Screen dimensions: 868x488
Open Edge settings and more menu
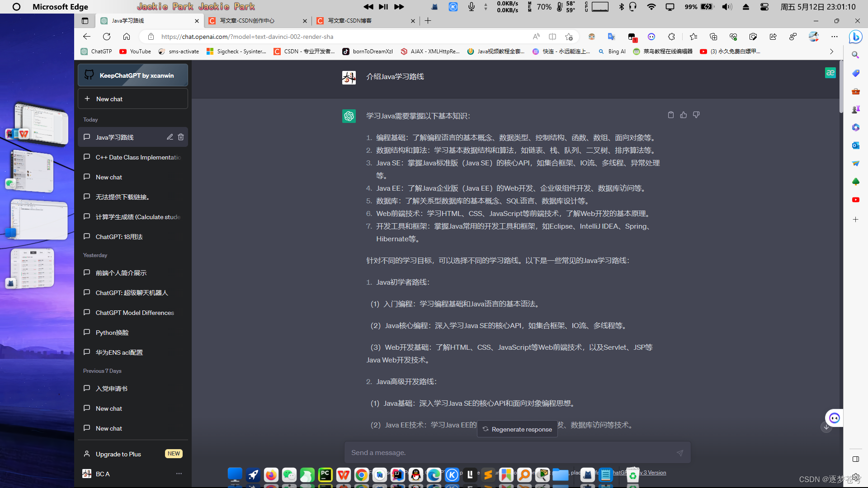835,37
